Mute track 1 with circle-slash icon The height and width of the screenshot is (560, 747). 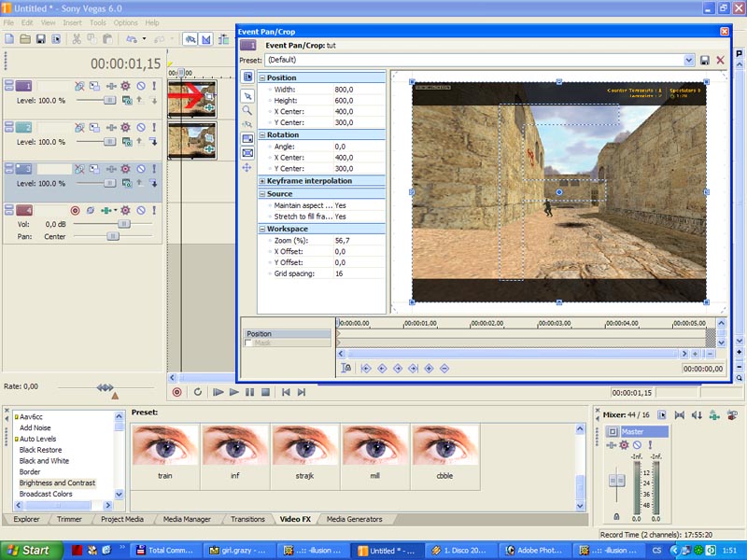pyautogui.click(x=141, y=86)
